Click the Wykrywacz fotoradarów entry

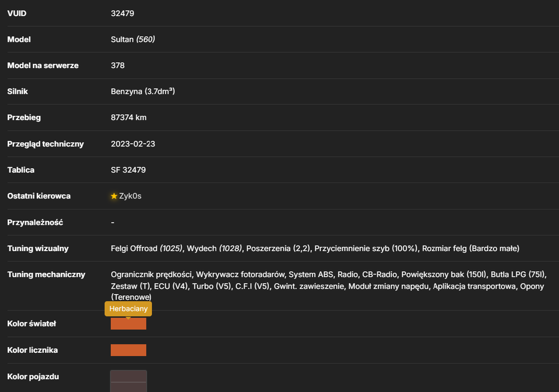click(x=240, y=275)
